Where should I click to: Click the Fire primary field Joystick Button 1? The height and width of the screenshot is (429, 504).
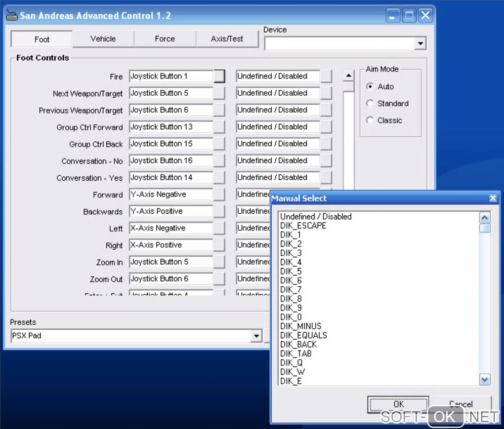(171, 76)
